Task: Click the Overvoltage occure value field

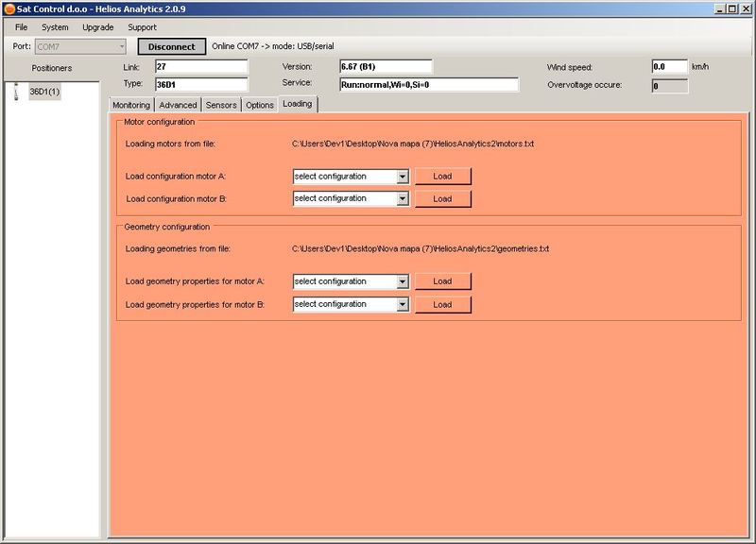Action: click(669, 86)
